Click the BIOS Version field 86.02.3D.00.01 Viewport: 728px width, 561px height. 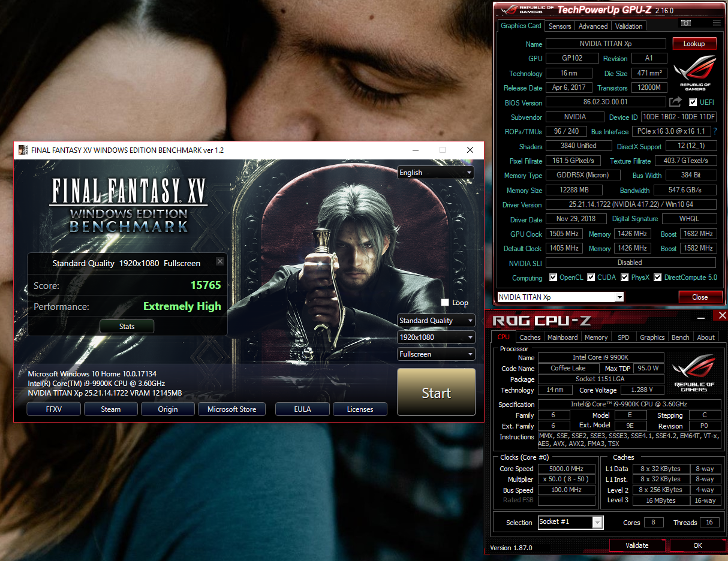click(x=606, y=102)
